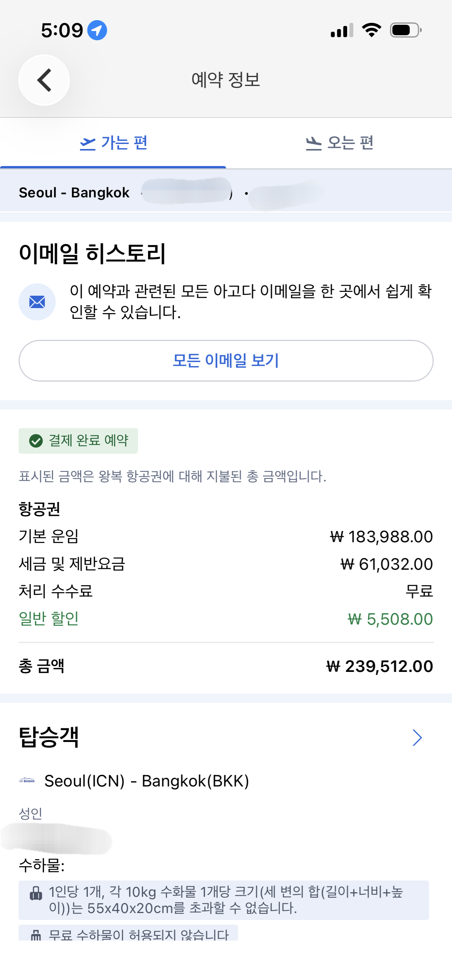
Task: Tap the Seoul - Bangkok route header
Action: (74, 192)
